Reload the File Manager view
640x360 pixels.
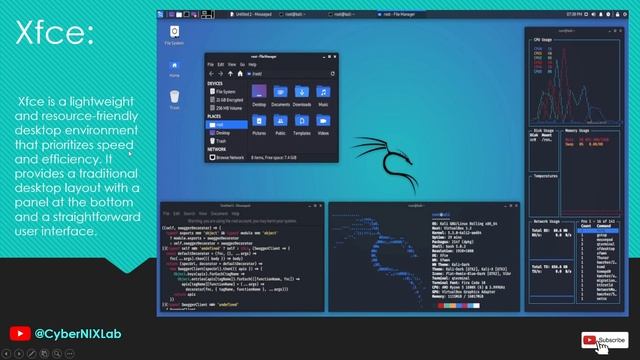coord(333,74)
